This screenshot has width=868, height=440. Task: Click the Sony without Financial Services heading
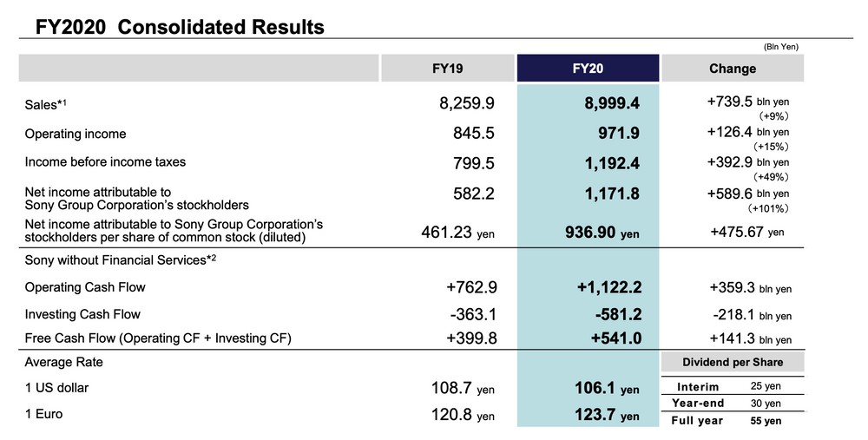tap(120, 259)
